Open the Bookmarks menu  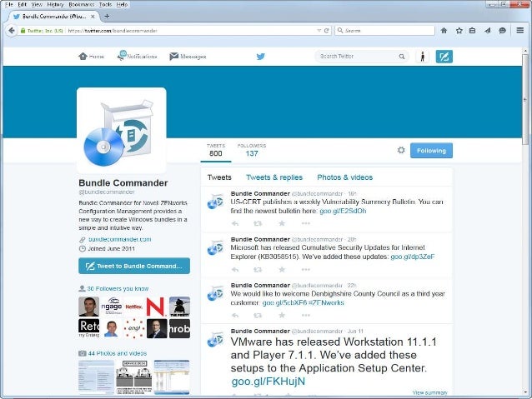click(x=82, y=4)
